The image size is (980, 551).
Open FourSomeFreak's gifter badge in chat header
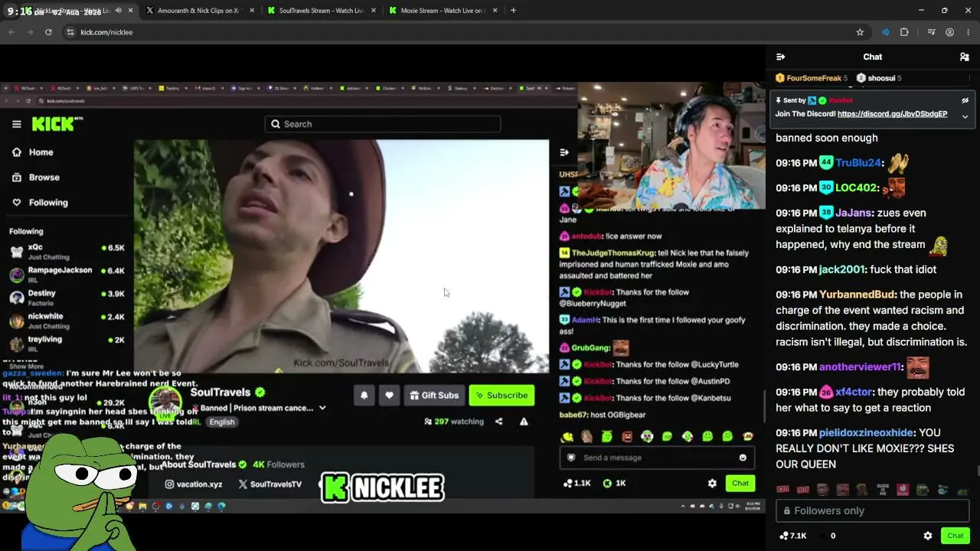[780, 78]
